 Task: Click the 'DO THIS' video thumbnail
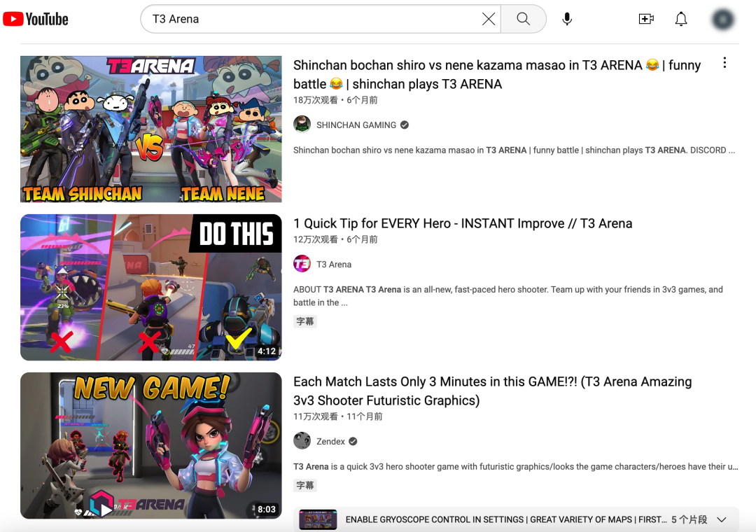pyautogui.click(x=151, y=287)
